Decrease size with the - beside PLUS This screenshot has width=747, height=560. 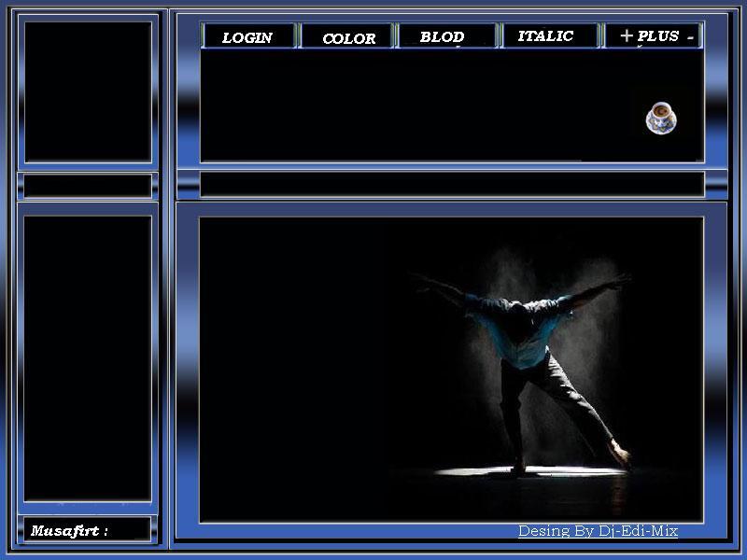(690, 36)
